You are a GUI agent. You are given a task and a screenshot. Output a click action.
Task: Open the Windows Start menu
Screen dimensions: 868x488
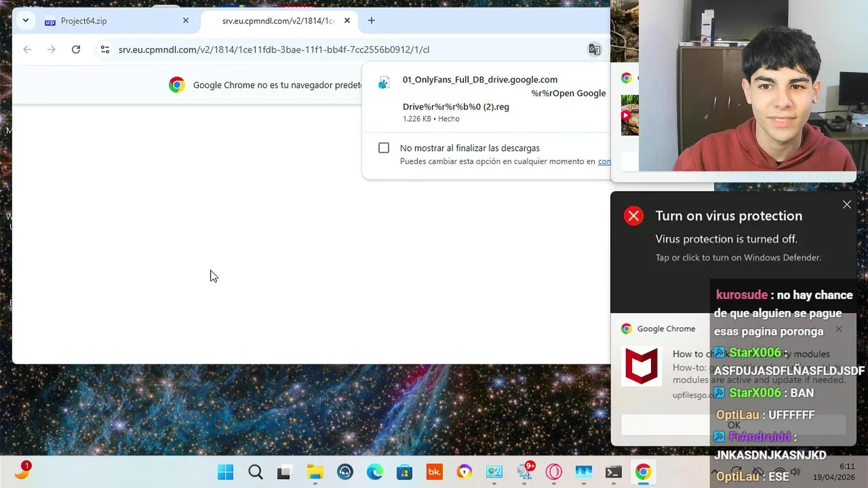tap(226, 472)
